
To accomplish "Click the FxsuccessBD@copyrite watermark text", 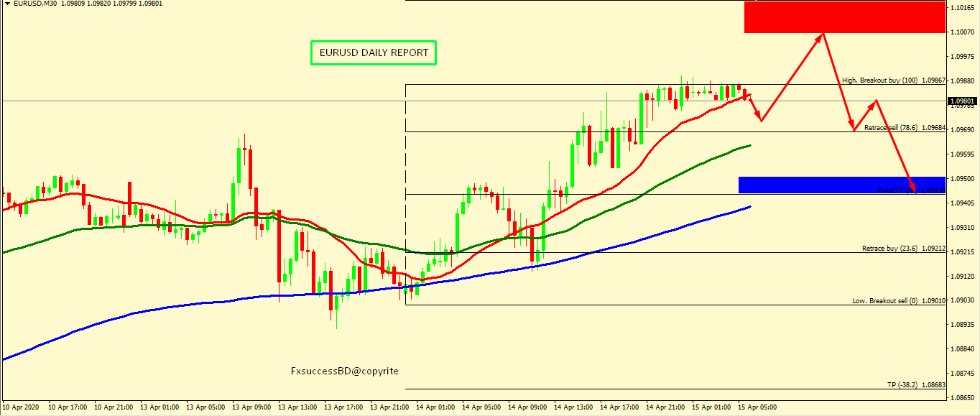I will tap(344, 371).
